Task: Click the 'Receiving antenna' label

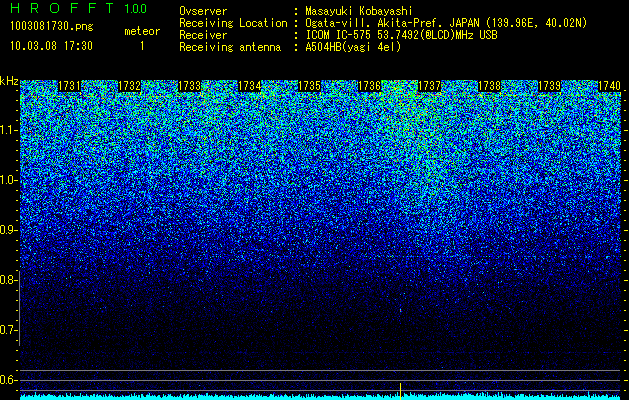Action: (x=230, y=47)
